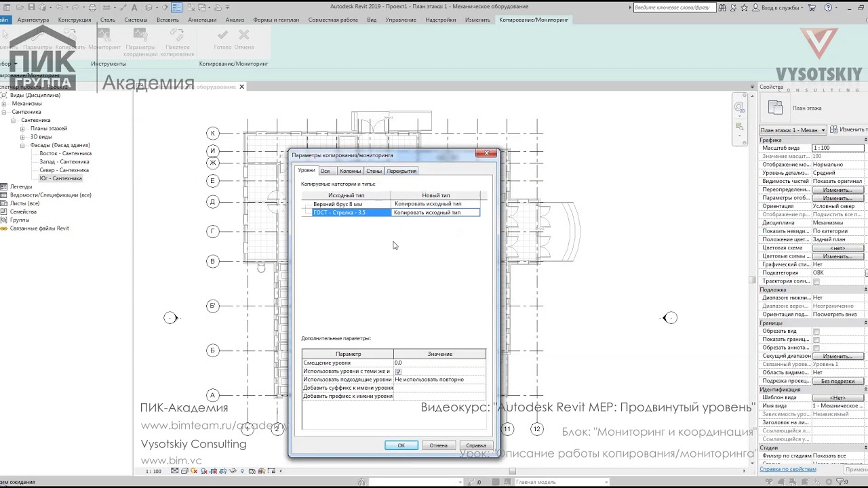Toggle Траектория солнца checkbox in Properties
The height and width of the screenshot is (488, 868).
(816, 281)
